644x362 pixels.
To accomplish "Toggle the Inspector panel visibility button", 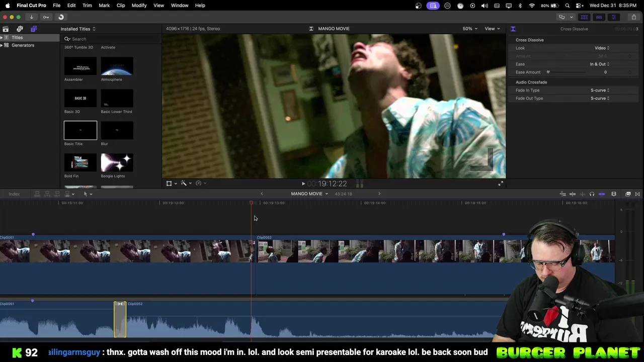I will coord(613,17).
